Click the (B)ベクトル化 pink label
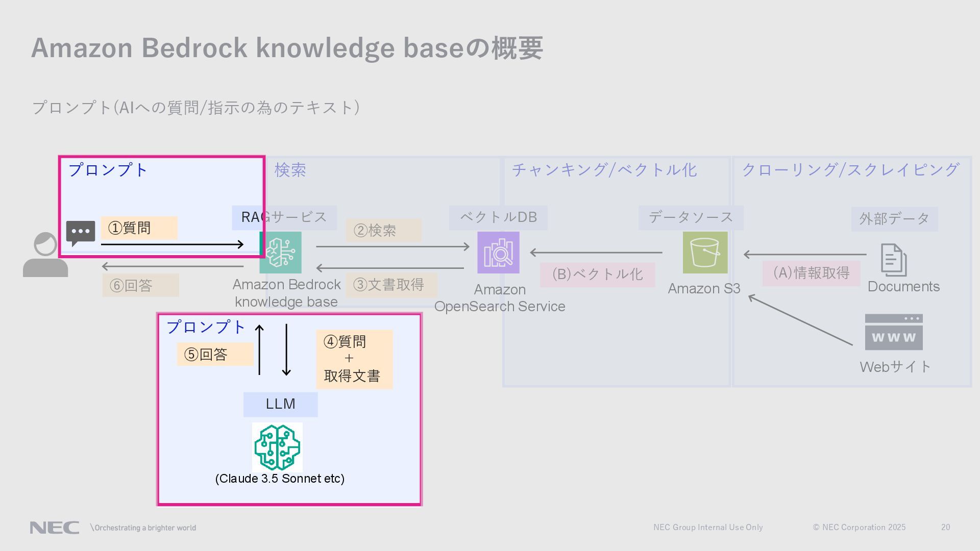 pyautogui.click(x=597, y=274)
